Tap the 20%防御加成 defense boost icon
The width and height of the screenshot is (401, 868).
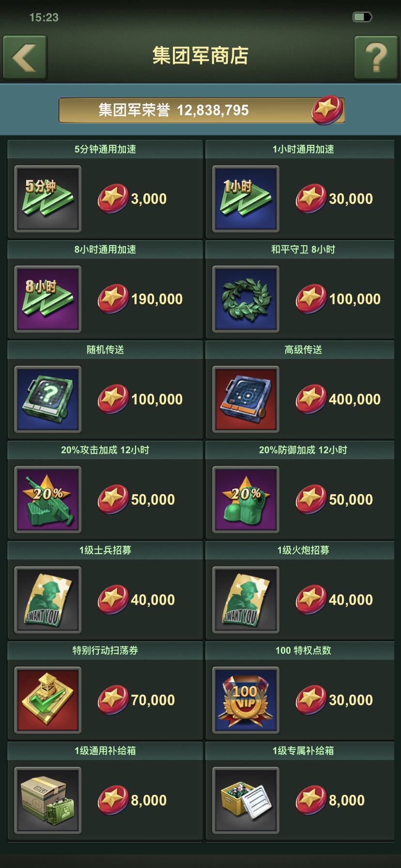(x=246, y=499)
